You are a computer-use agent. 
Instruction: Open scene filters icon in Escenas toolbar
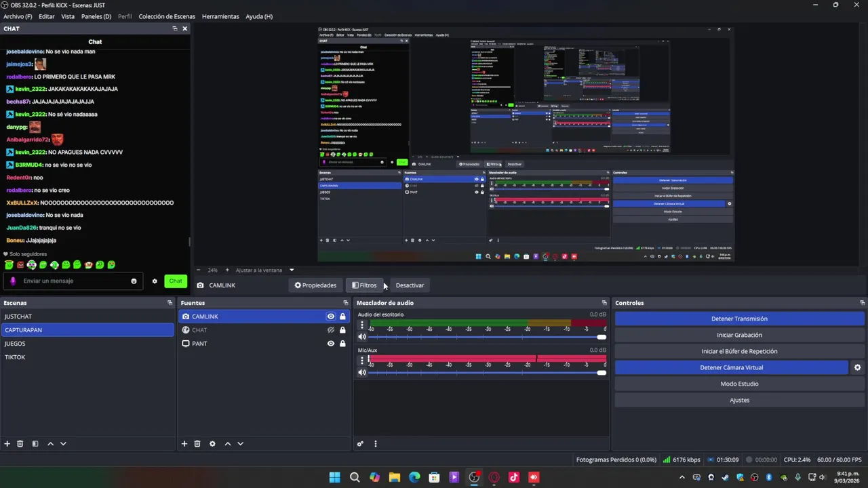tap(35, 444)
